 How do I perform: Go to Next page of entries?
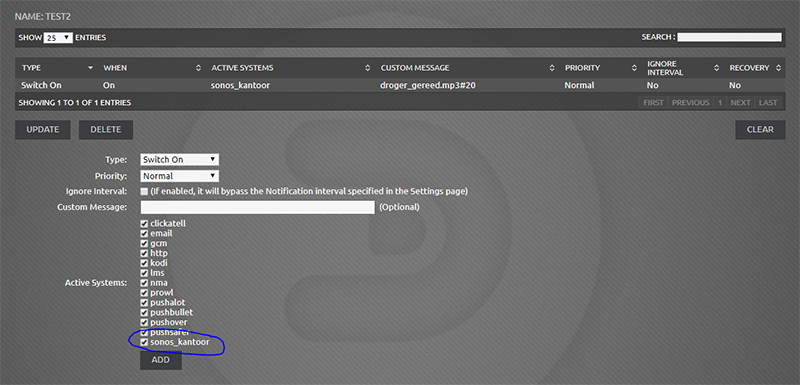(x=740, y=102)
